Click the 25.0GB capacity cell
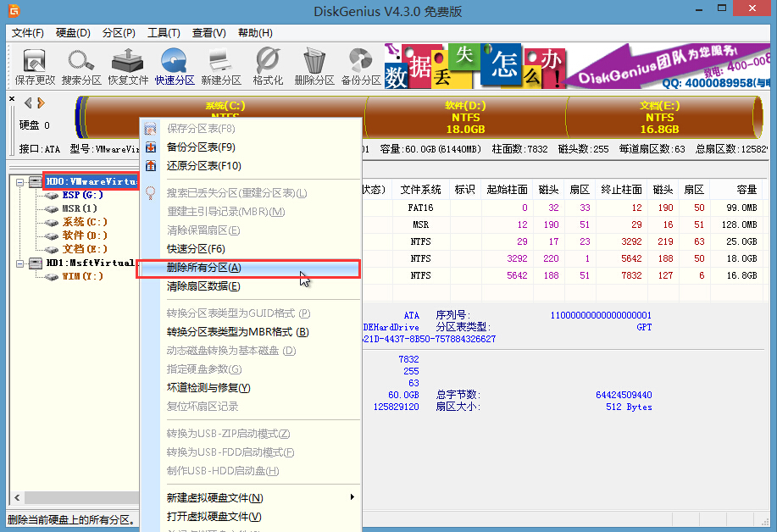Image resolution: width=777 pixels, height=532 pixels. tap(741, 241)
